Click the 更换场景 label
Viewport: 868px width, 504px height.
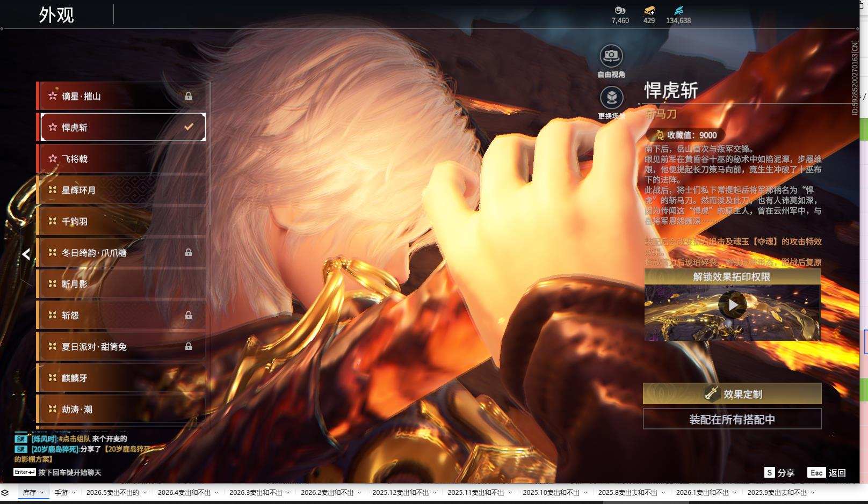point(611,116)
